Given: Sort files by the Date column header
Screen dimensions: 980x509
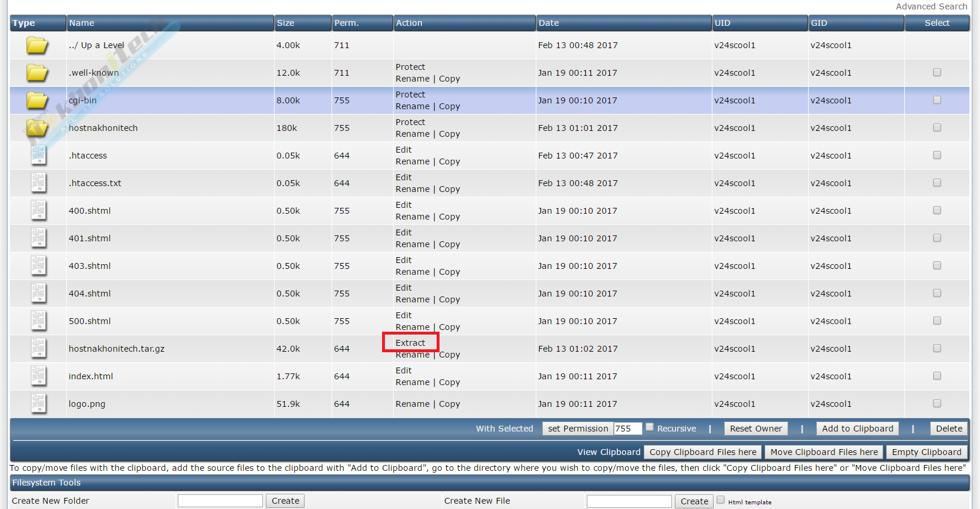Looking at the screenshot, I should [549, 23].
